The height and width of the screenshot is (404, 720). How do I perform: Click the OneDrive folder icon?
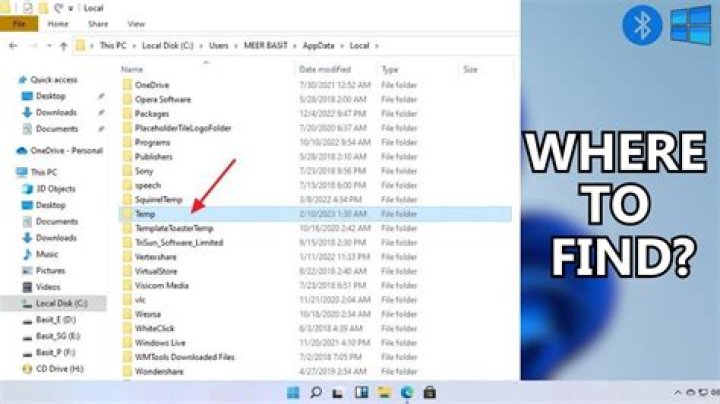(x=126, y=85)
